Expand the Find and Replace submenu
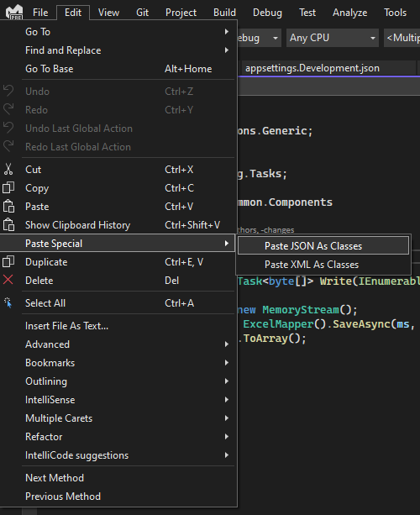Image resolution: width=420 pixels, height=515 pixels. click(118, 50)
